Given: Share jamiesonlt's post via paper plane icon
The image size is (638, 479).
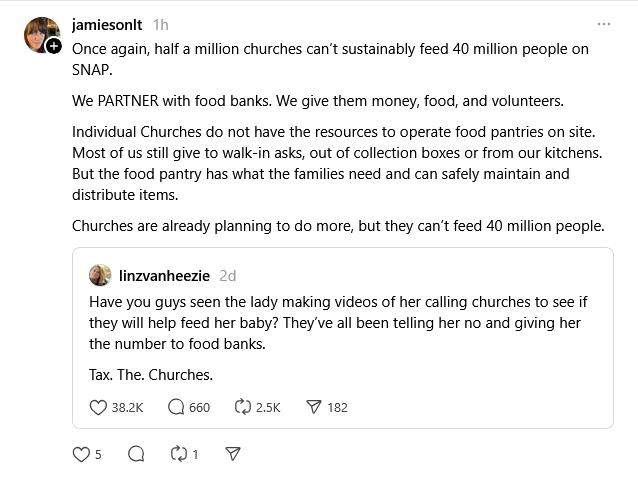Looking at the screenshot, I should [x=233, y=454].
